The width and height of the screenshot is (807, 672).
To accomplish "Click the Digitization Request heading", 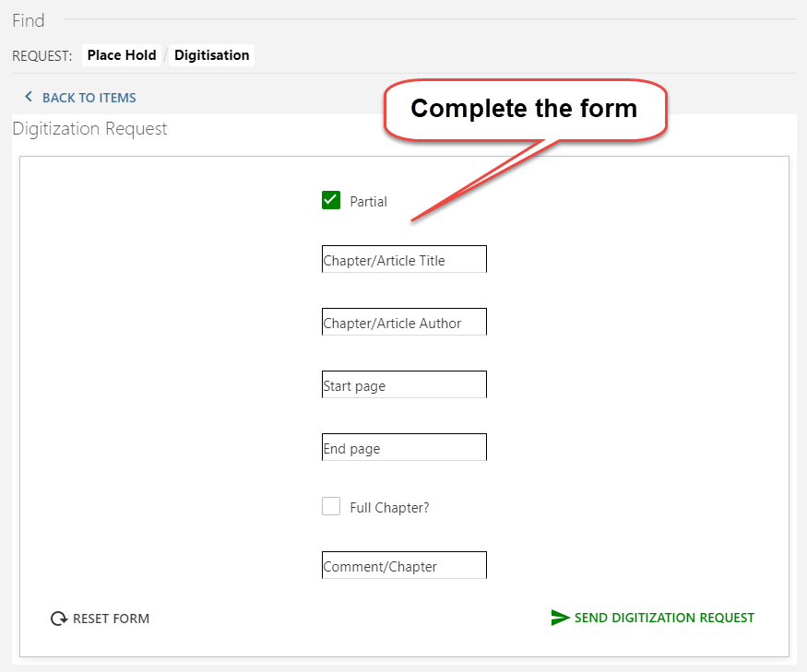I will tap(90, 129).
